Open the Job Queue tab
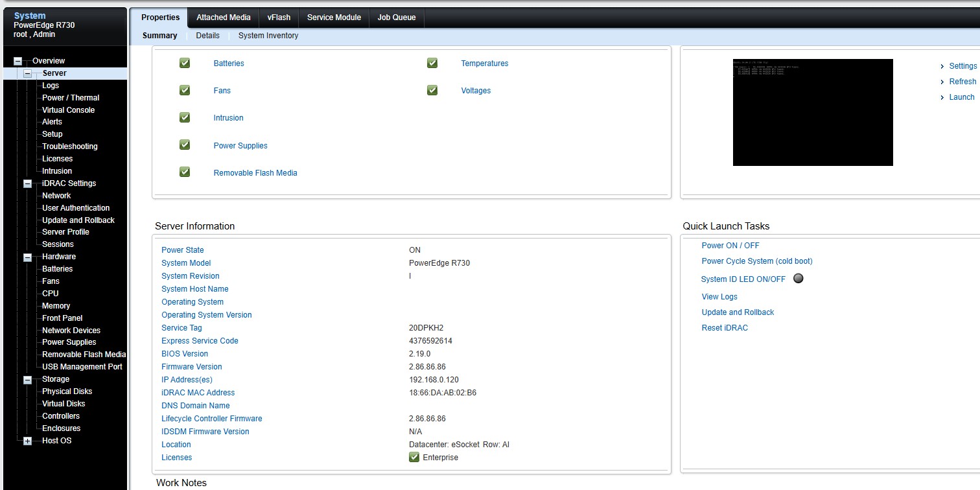Viewport: 980px width, 490px height. tap(397, 17)
